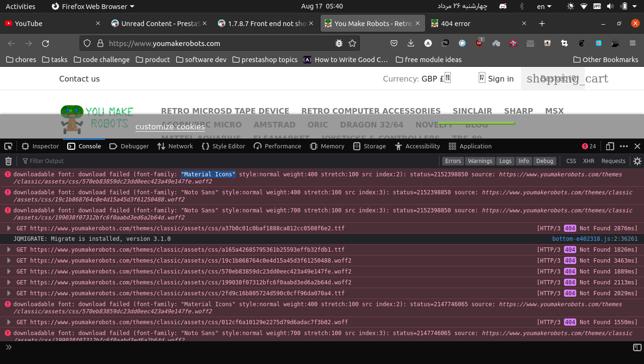
Task: Click the 'Contact us' link on the page
Action: click(80, 79)
